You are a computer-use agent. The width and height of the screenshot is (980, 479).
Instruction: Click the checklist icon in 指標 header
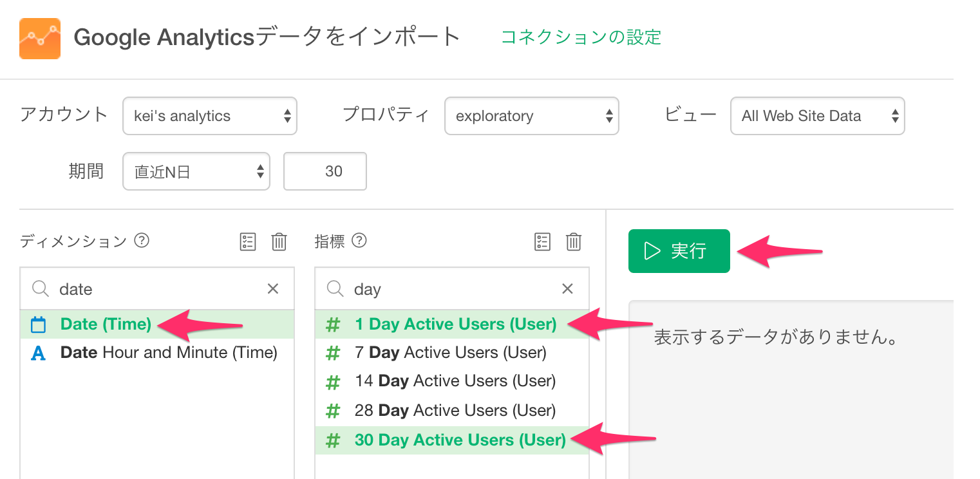coord(543,241)
